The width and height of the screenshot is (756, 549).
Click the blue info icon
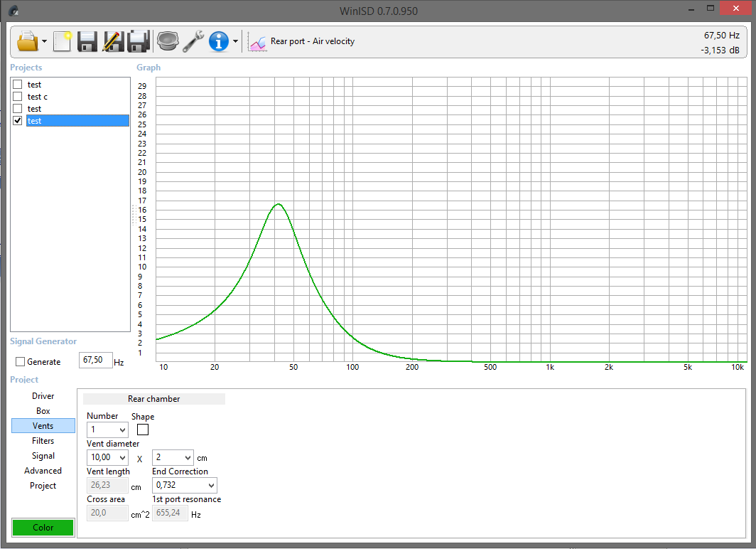pos(218,41)
